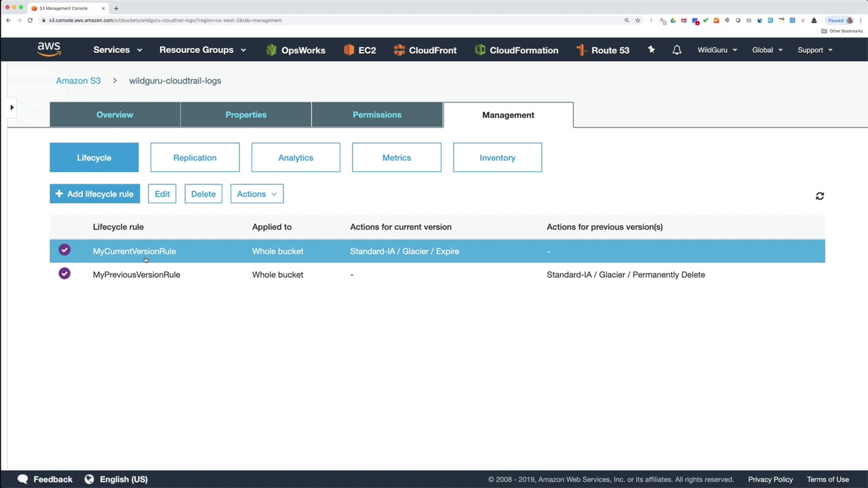The image size is (868, 488).
Task: Switch to the Overview tab
Action: click(x=115, y=115)
